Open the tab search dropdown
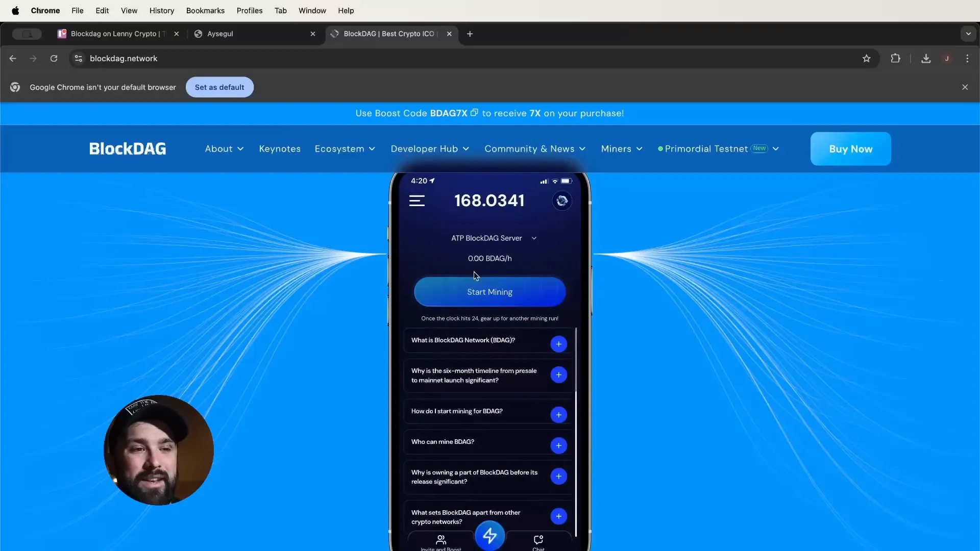 point(968,34)
